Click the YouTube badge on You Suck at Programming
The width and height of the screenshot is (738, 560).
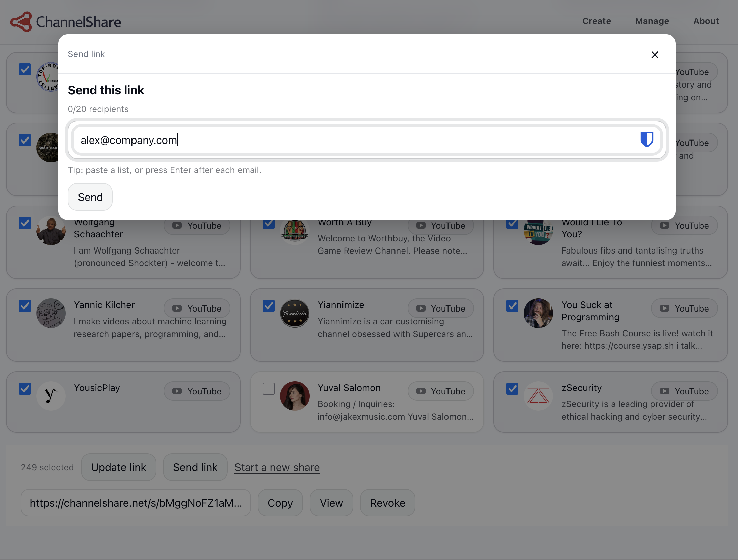pyautogui.click(x=684, y=308)
